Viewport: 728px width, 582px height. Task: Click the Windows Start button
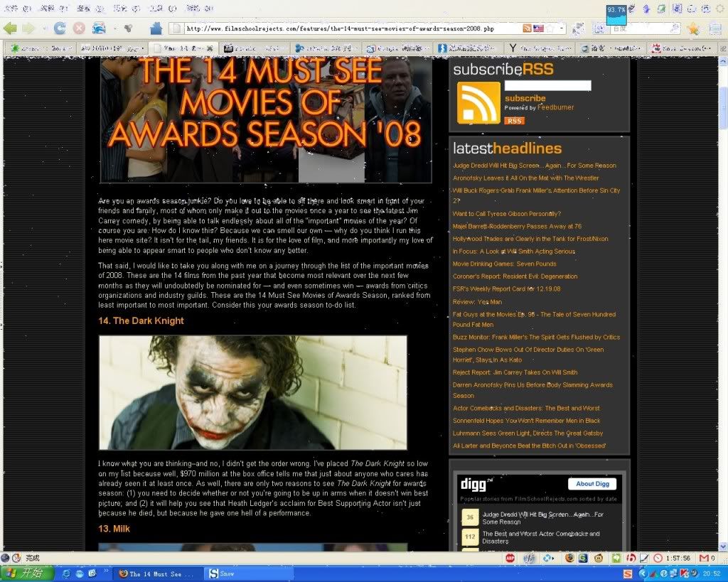point(27,573)
